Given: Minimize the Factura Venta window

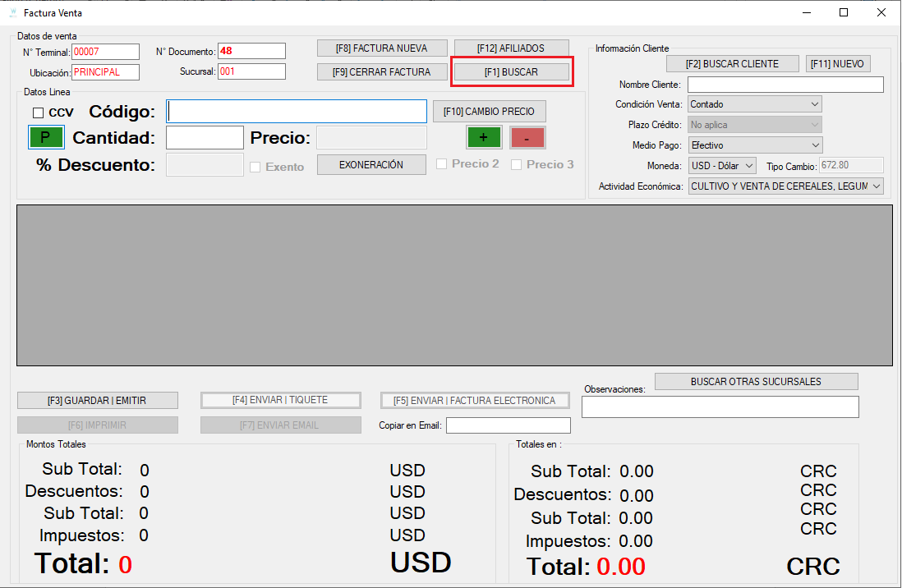Looking at the screenshot, I should (807, 12).
